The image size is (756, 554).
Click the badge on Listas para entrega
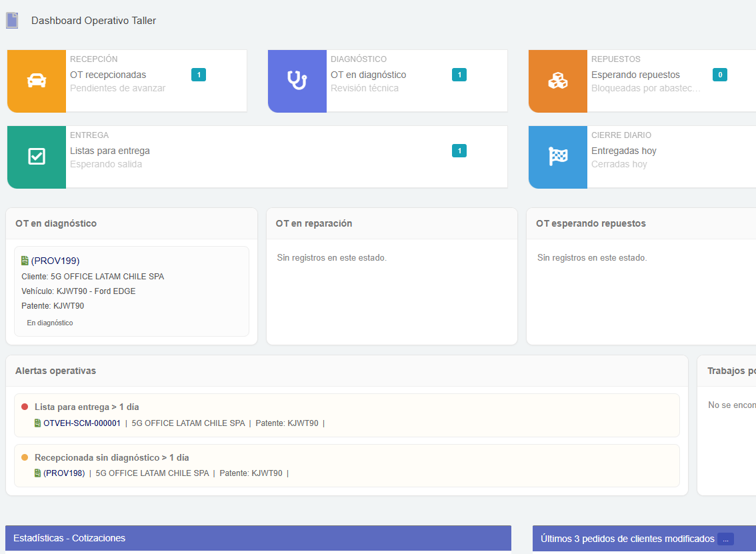tap(459, 151)
